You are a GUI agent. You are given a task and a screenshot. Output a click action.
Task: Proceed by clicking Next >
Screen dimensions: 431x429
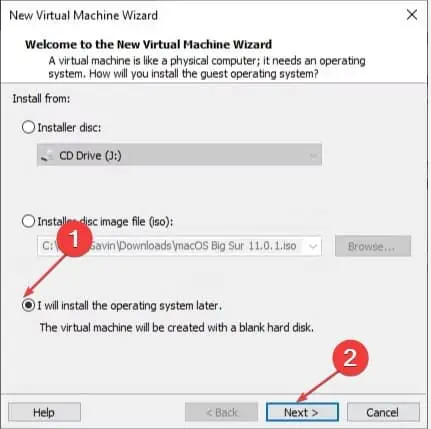click(302, 412)
